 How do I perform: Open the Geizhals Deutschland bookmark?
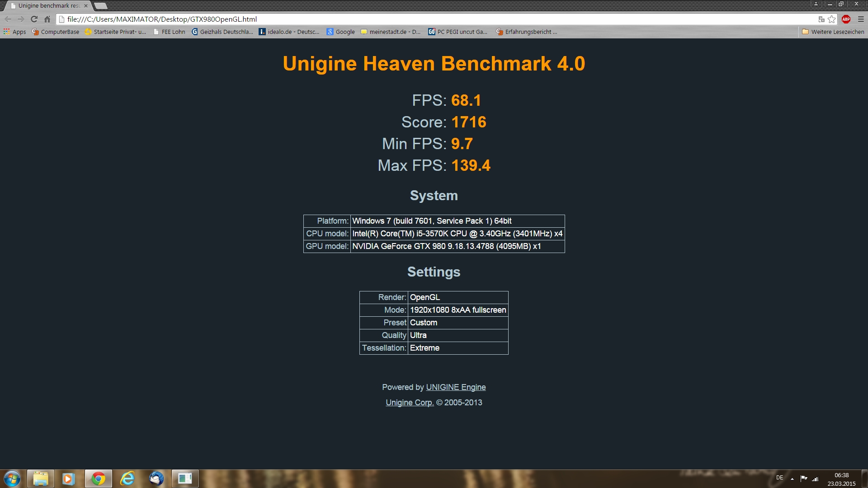pos(222,32)
